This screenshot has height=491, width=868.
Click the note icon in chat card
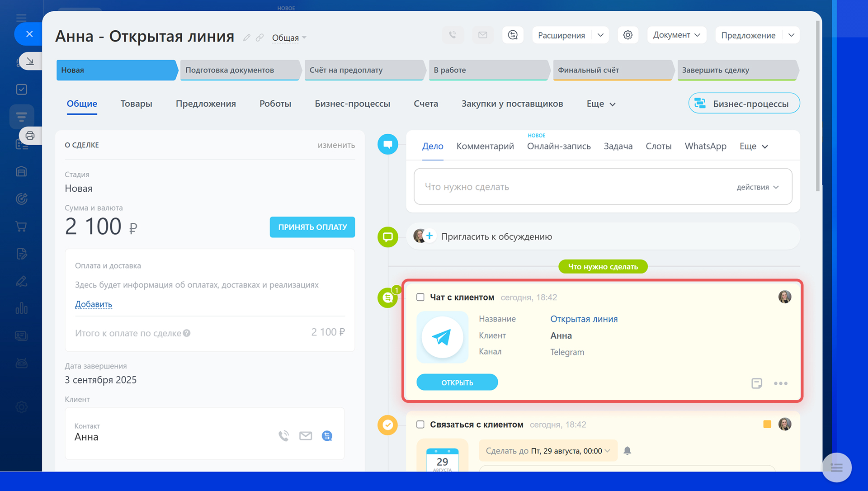click(x=756, y=383)
